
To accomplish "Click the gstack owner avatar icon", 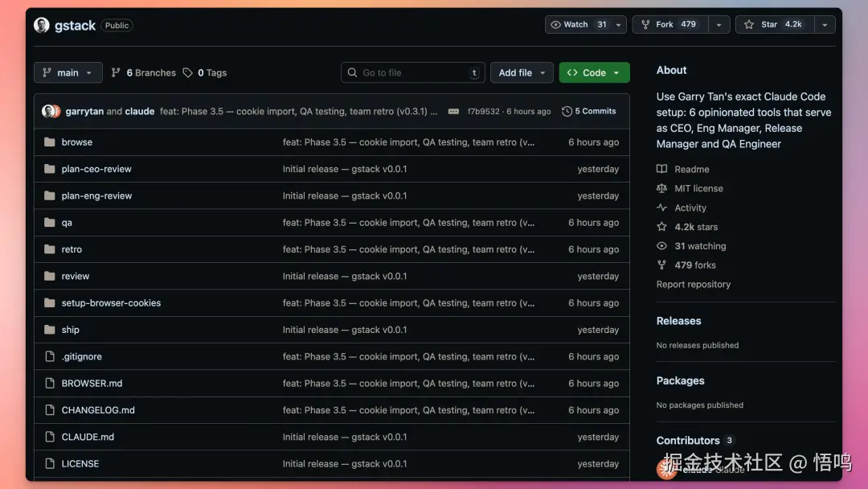I will pos(42,25).
